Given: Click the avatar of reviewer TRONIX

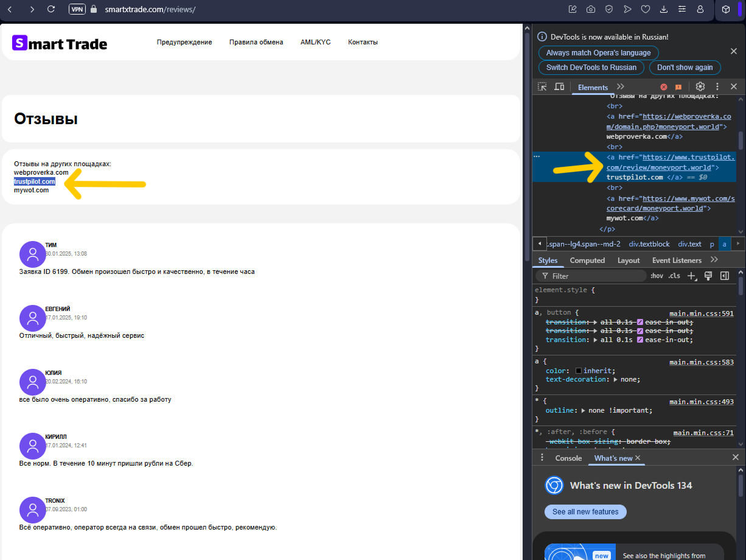Looking at the screenshot, I should [x=32, y=509].
